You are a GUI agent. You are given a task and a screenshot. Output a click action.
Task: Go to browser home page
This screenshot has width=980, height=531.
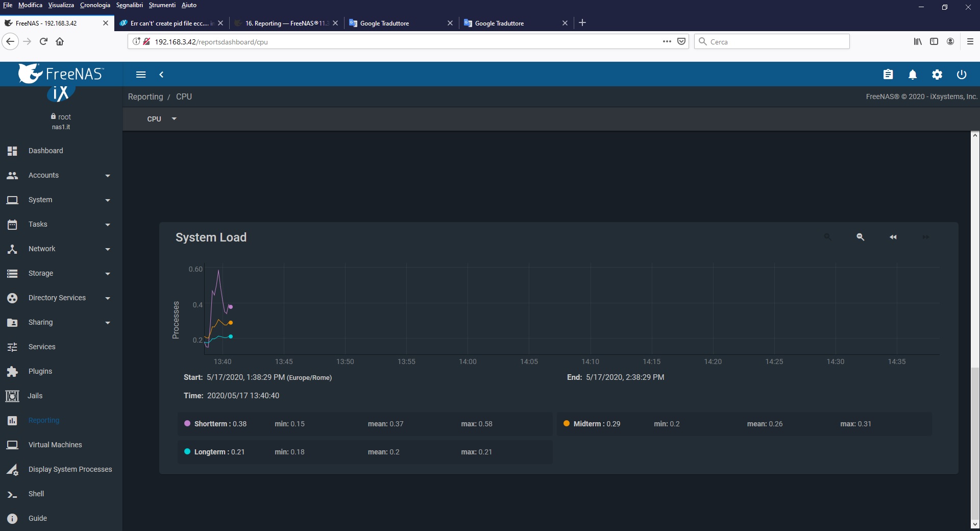tap(60, 41)
